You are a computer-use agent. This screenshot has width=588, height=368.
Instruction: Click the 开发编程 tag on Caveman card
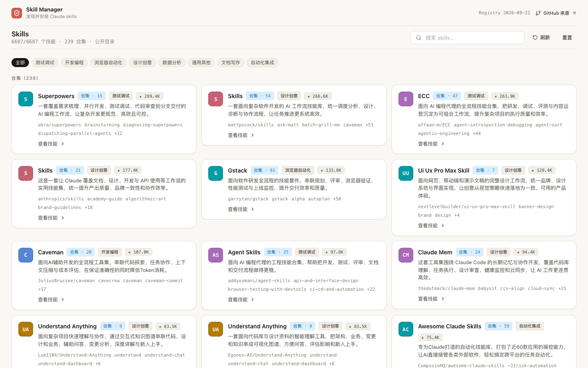point(110,252)
